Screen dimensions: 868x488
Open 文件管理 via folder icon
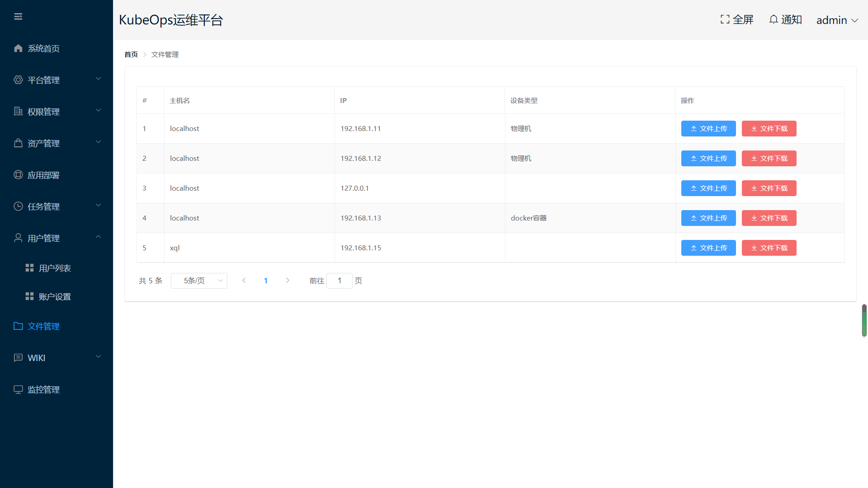(x=18, y=326)
